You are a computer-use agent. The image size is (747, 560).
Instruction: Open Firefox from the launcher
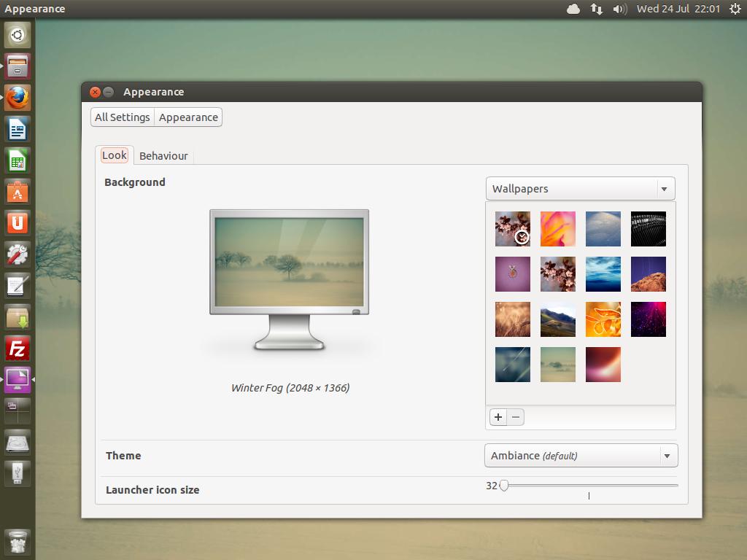tap(18, 97)
